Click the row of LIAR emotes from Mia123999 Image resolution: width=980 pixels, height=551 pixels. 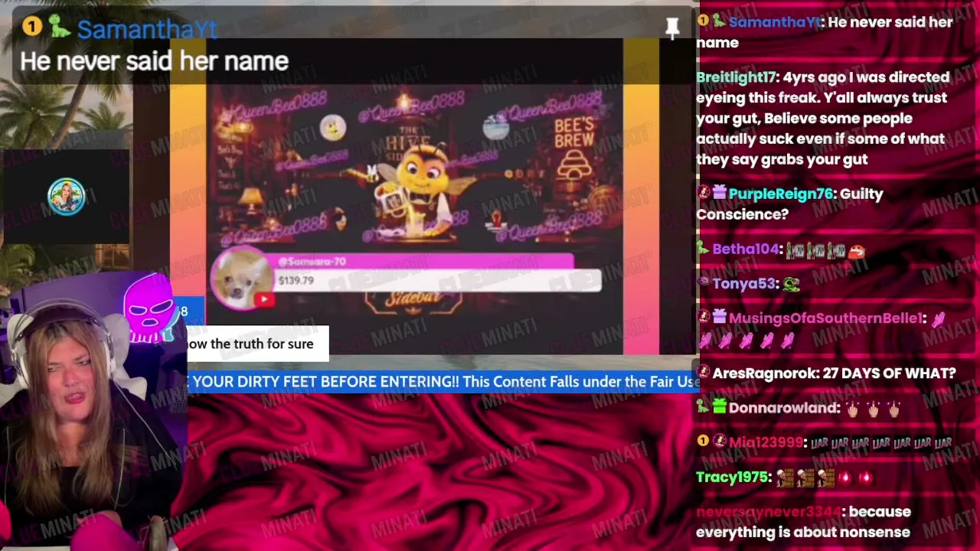point(880,442)
